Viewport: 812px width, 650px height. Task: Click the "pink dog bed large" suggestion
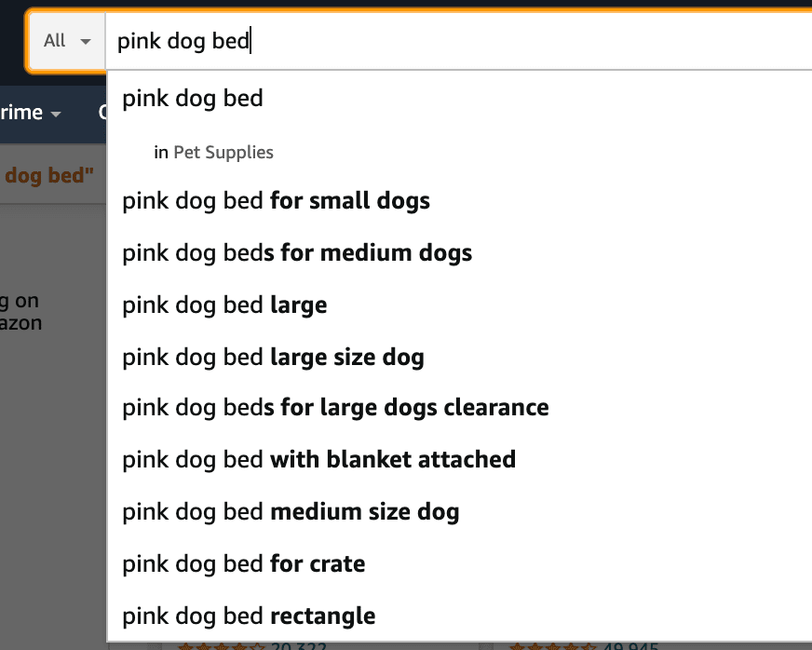pos(224,305)
